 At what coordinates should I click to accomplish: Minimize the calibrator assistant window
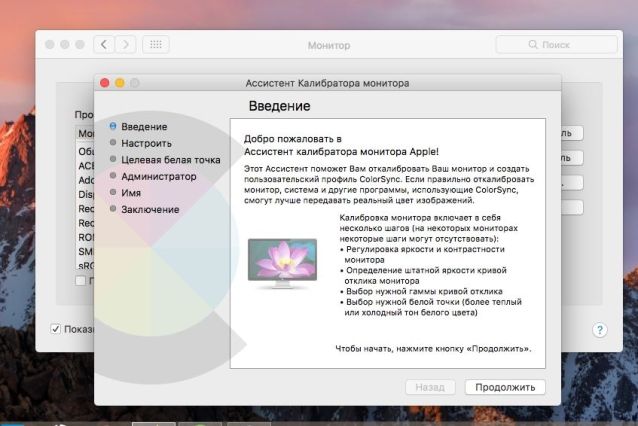click(120, 83)
